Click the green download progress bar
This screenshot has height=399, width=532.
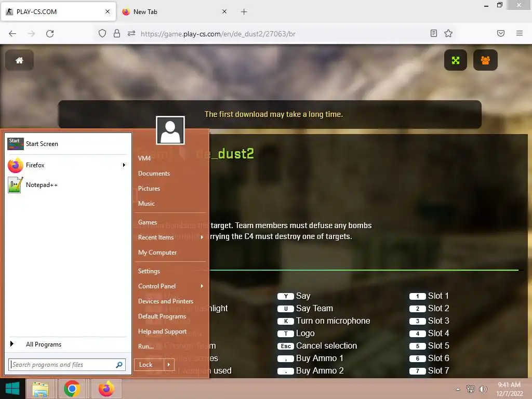364,270
